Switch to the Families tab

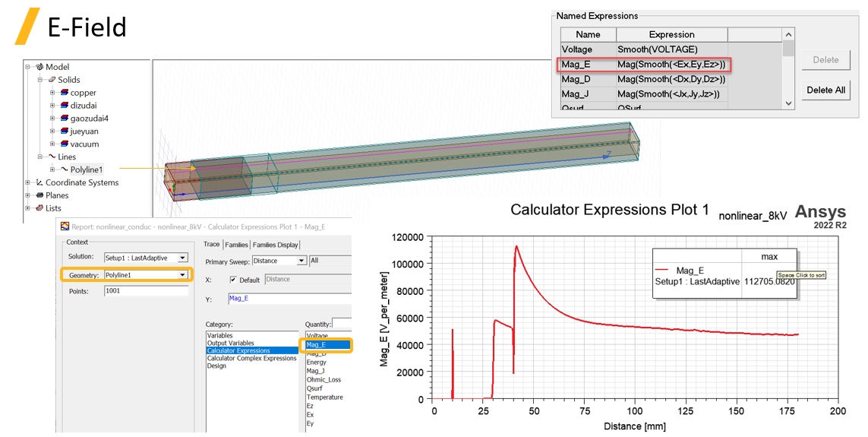click(236, 245)
